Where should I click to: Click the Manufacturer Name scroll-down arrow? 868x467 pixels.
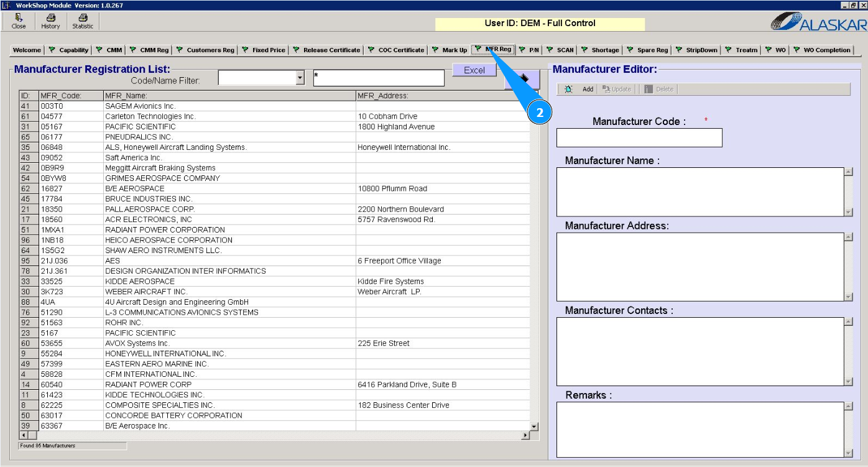[x=848, y=212]
